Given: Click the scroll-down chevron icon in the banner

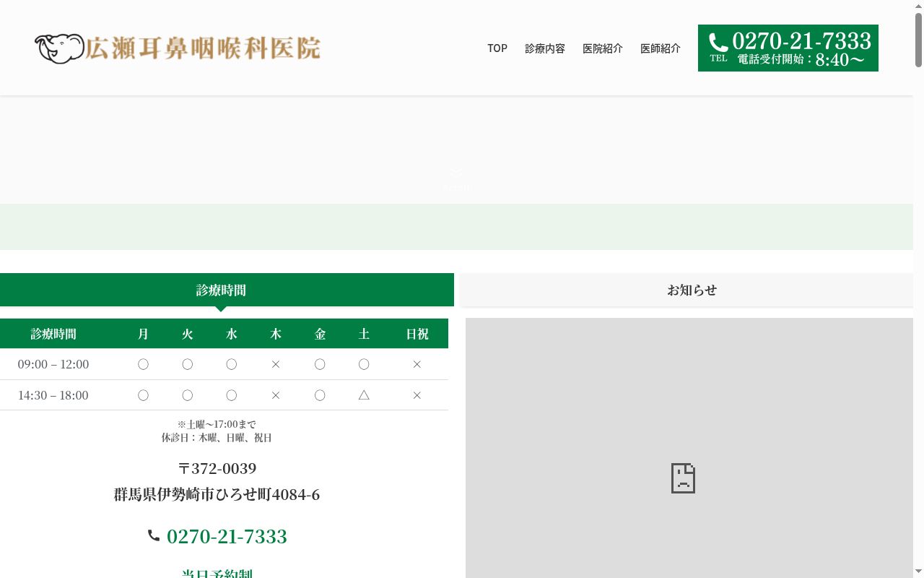Looking at the screenshot, I should pyautogui.click(x=456, y=173).
